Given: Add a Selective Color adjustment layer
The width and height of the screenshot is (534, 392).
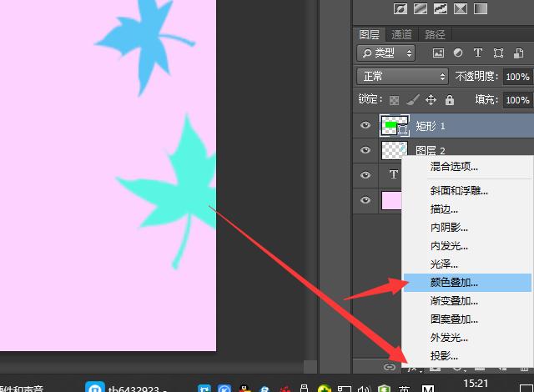Looking at the screenshot, I should pos(461,8).
